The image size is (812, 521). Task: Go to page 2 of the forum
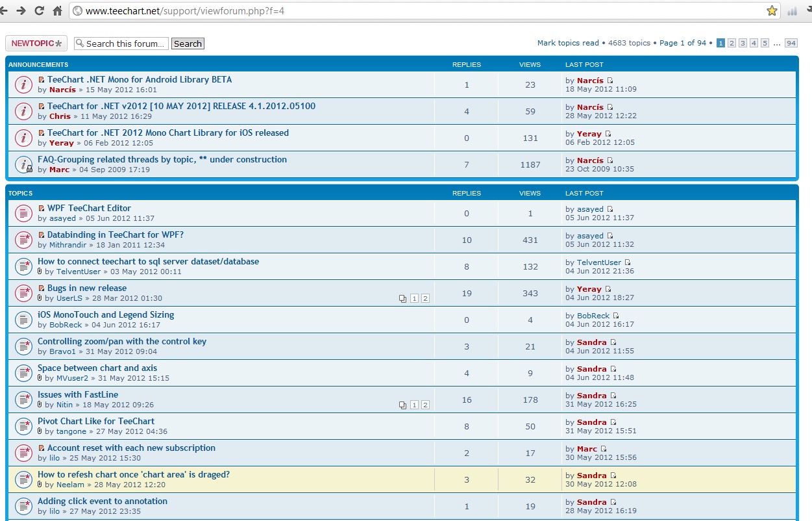tap(732, 43)
